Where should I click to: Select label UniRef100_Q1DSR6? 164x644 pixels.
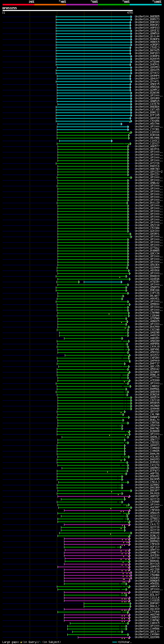147,637
